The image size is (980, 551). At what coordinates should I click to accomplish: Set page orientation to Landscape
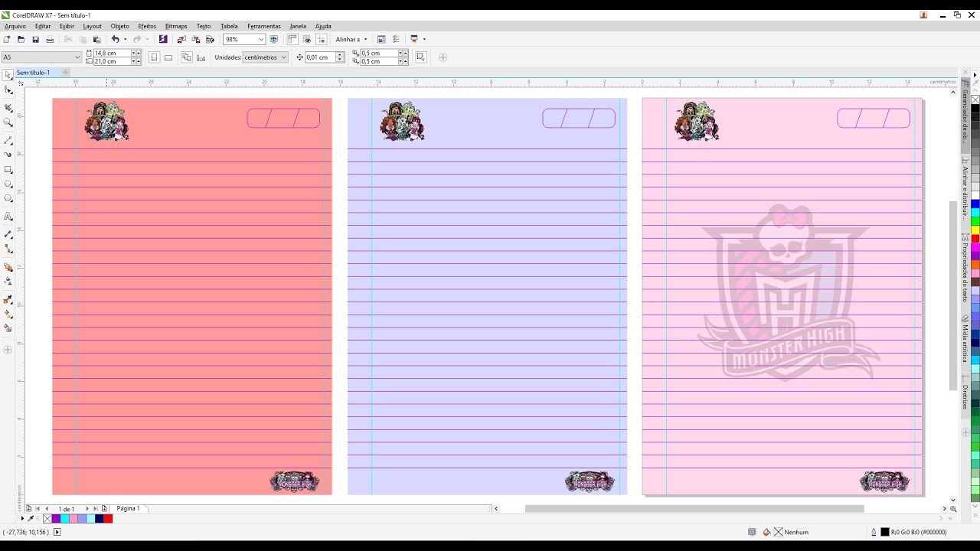168,57
